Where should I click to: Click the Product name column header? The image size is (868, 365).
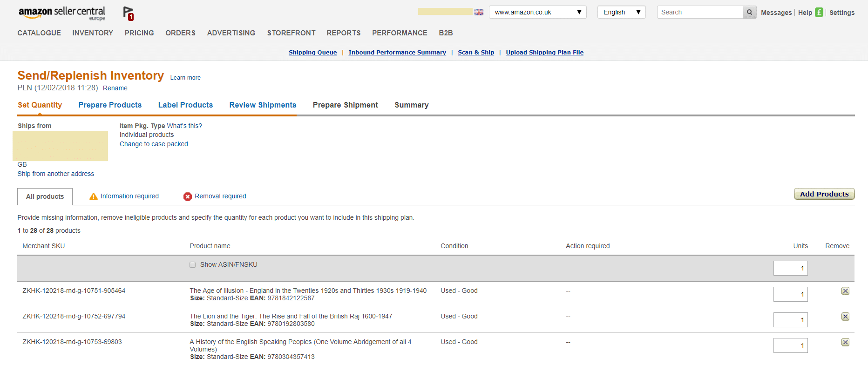[x=210, y=246]
